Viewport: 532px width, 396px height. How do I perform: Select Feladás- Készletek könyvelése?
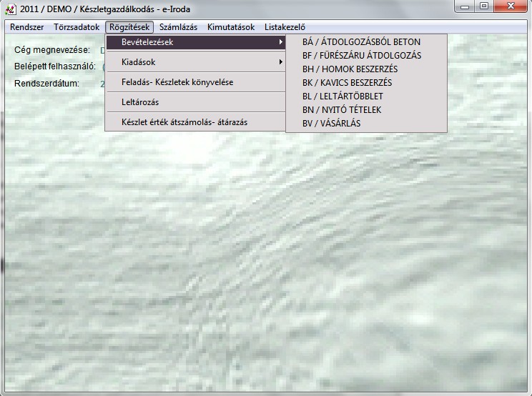point(177,82)
